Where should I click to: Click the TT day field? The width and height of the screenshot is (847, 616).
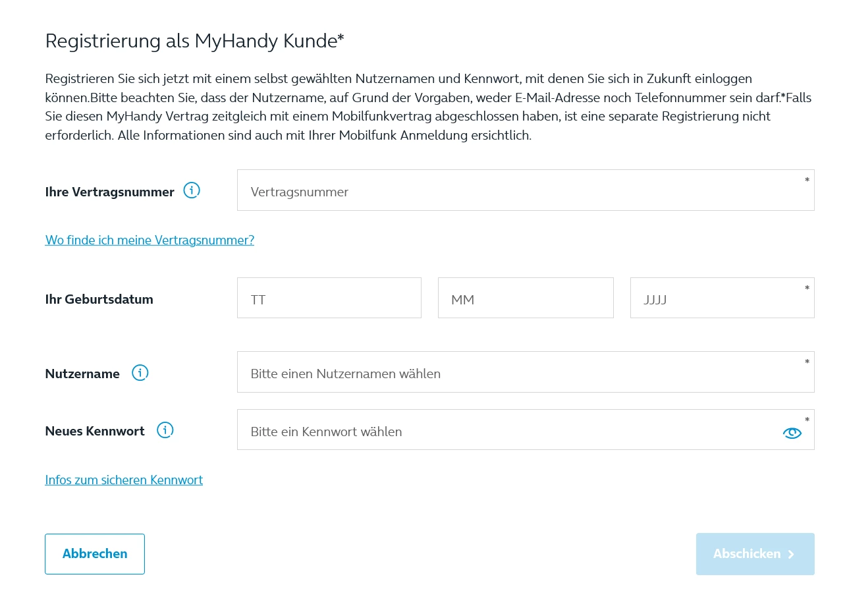pos(329,298)
